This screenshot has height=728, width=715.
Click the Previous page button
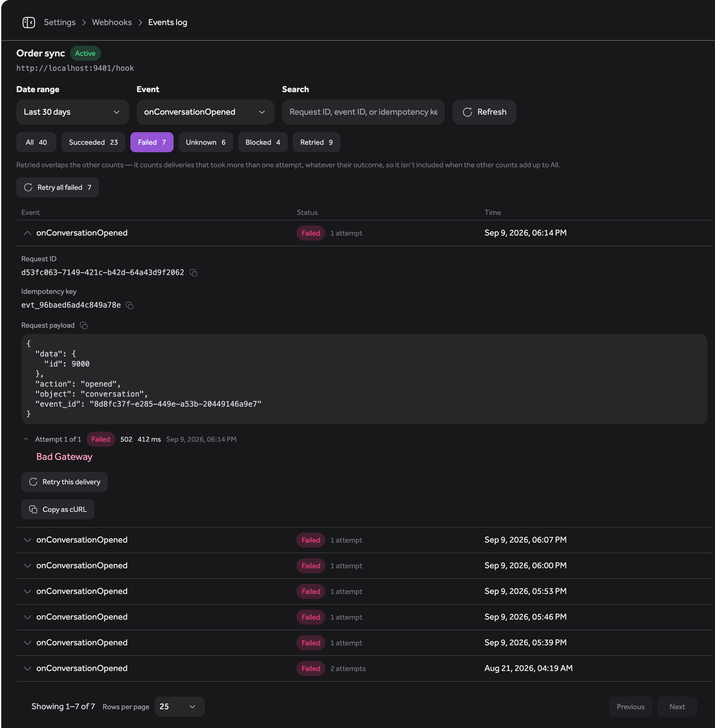[630, 707]
